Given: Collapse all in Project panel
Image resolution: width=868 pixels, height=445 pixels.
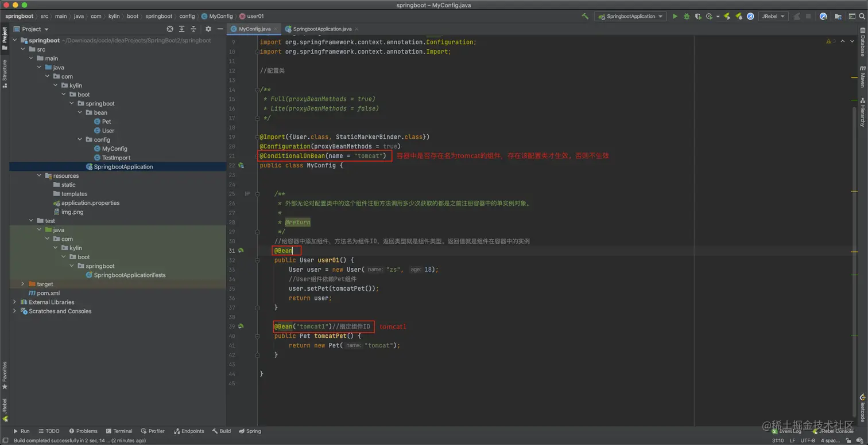Looking at the screenshot, I should [193, 29].
